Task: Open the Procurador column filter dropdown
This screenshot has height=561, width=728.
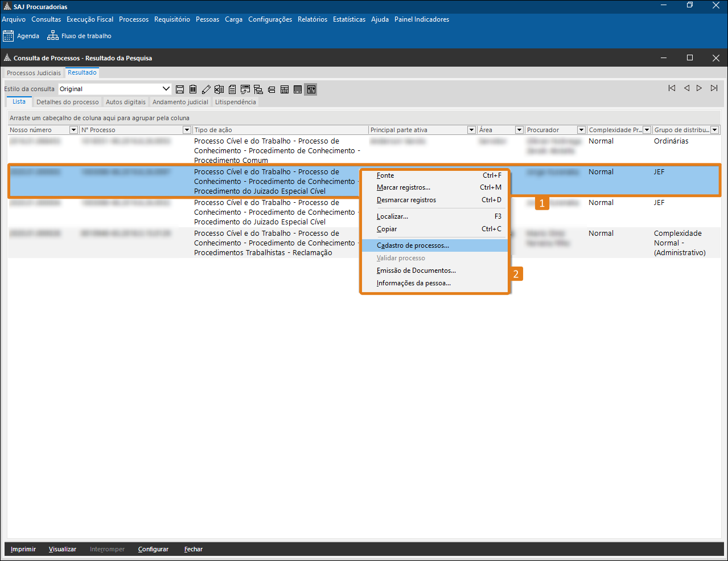Action: point(581,130)
